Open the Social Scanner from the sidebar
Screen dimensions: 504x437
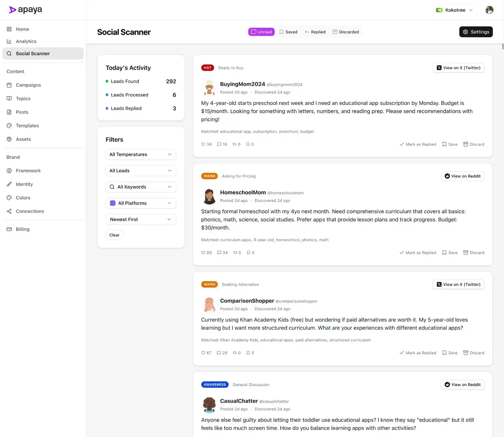[x=33, y=53]
